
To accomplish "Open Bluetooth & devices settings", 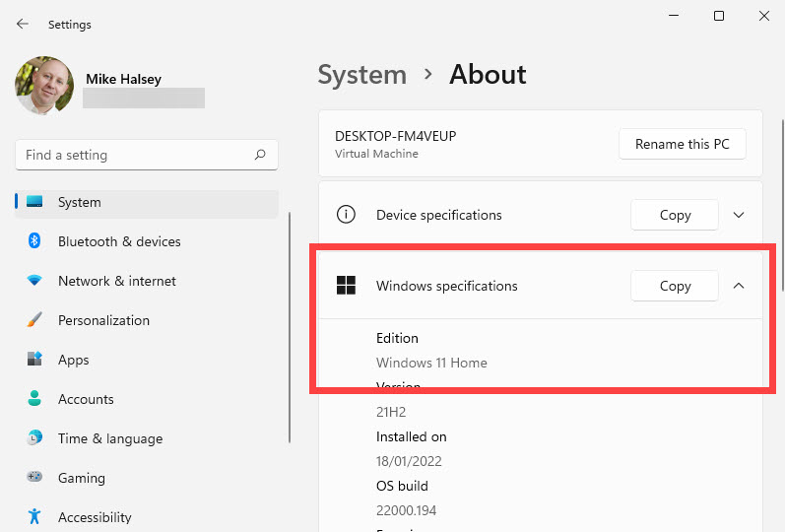I will (x=146, y=241).
